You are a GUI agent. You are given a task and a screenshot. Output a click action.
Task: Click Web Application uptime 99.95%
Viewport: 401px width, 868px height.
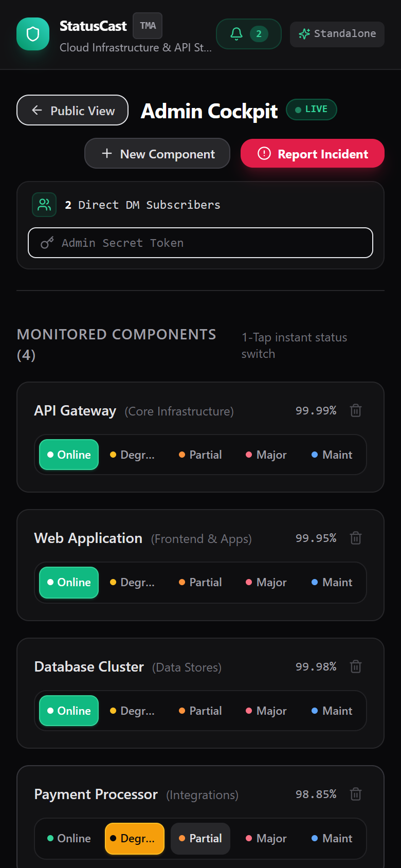click(x=316, y=538)
